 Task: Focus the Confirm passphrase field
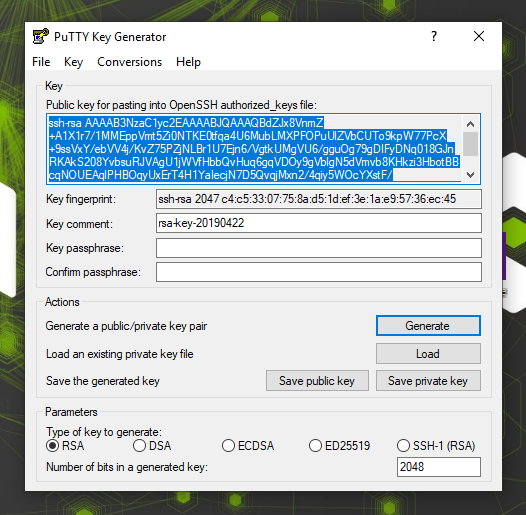(319, 272)
